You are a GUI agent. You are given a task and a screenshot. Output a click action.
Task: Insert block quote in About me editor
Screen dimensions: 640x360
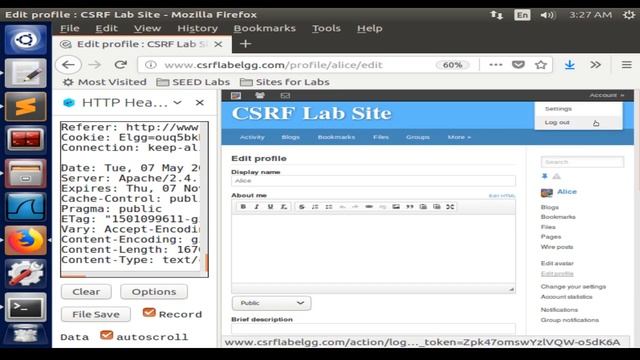[x=409, y=207]
